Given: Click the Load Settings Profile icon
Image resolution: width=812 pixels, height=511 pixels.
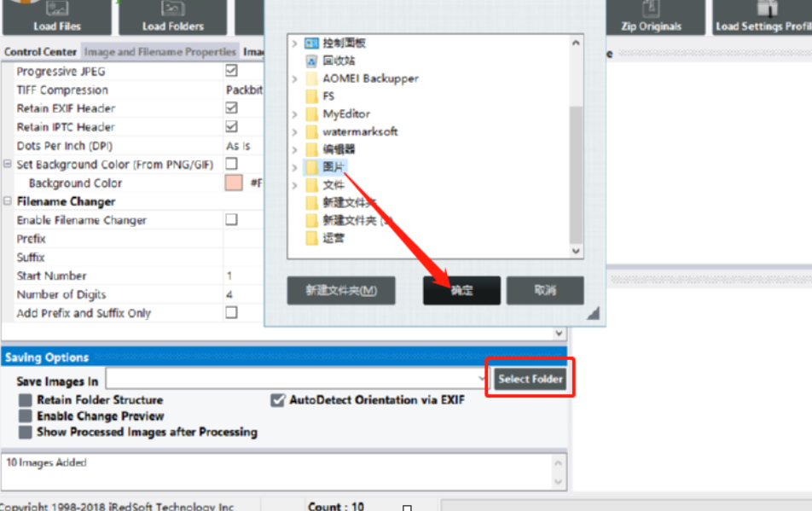Looking at the screenshot, I should tap(763, 17).
